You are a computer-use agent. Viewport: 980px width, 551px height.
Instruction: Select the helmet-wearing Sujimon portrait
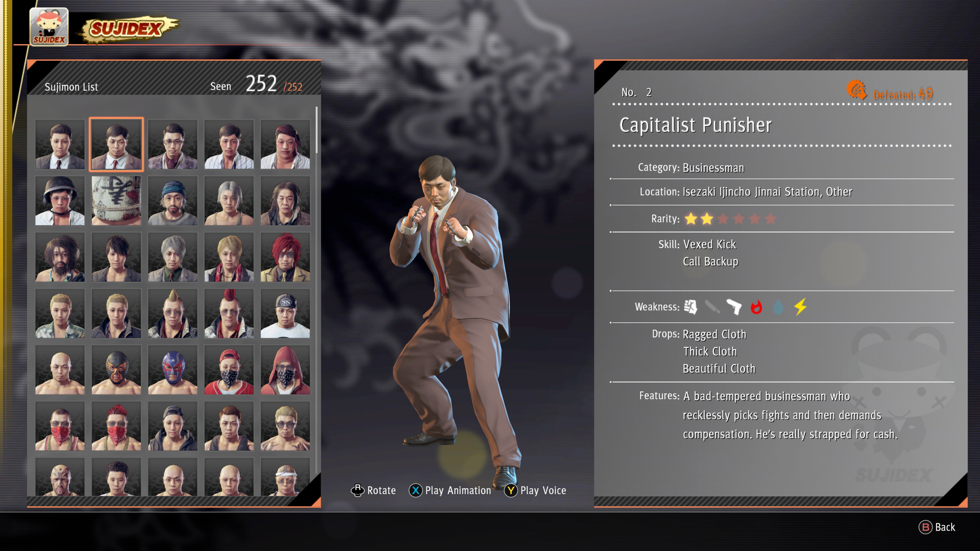coord(60,201)
